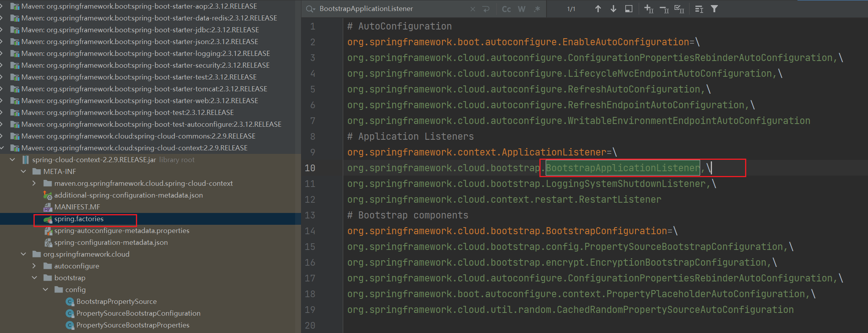This screenshot has height=333, width=868.
Task: Collapse the META-INF folder
Action: [x=24, y=172]
